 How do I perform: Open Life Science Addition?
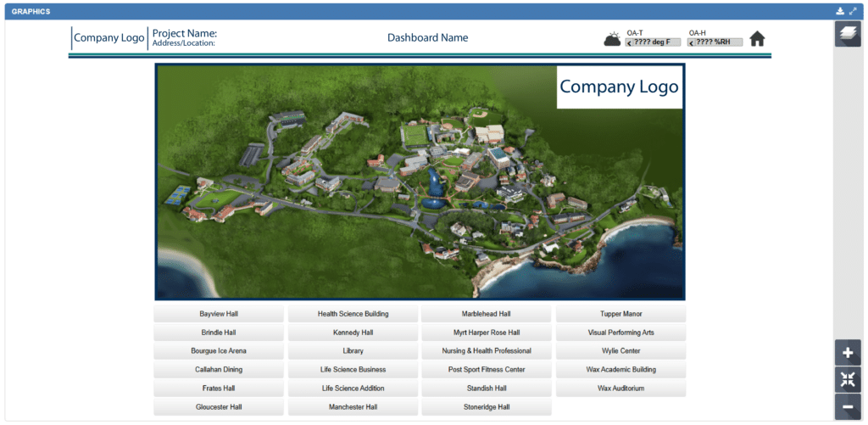(353, 389)
